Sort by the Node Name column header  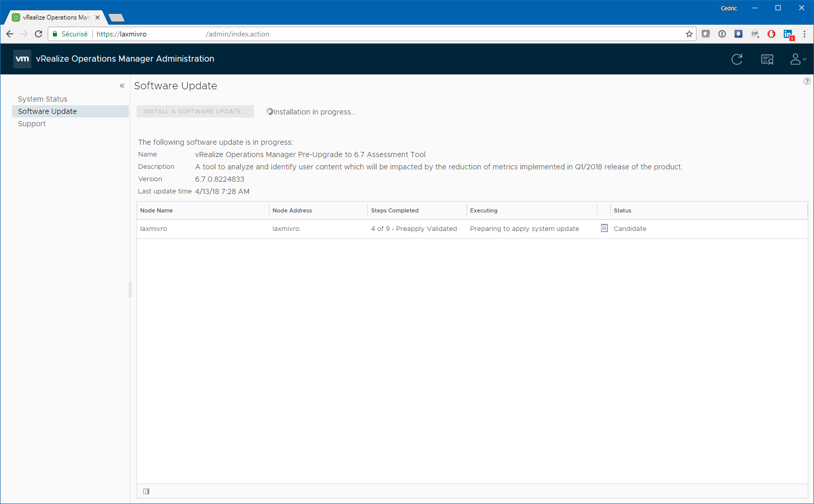157,210
